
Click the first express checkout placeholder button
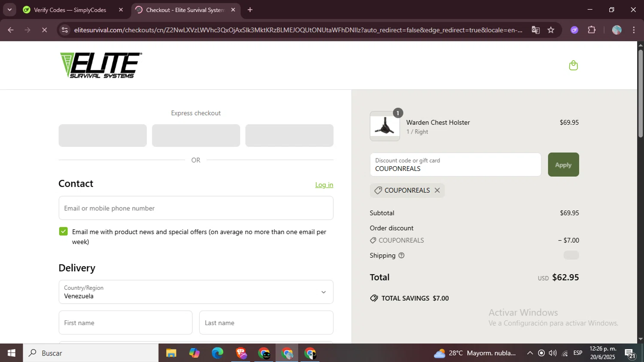(103, 135)
